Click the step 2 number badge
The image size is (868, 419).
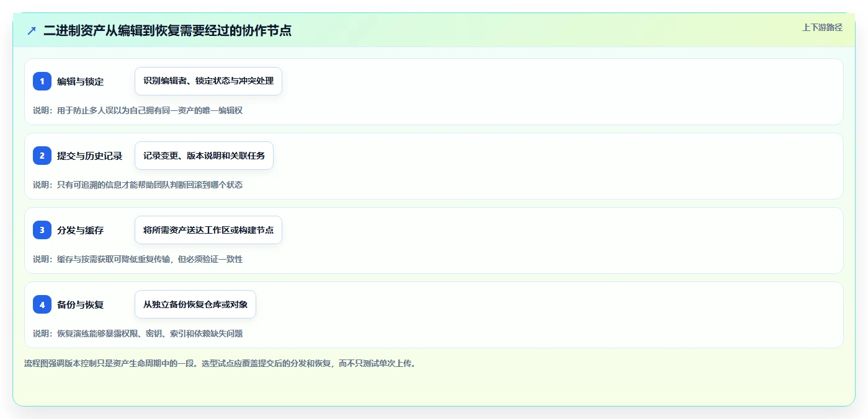pyautogui.click(x=42, y=156)
